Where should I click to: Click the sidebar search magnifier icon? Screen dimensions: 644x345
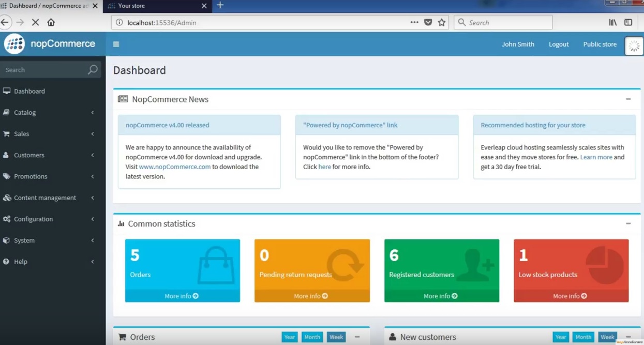(93, 70)
